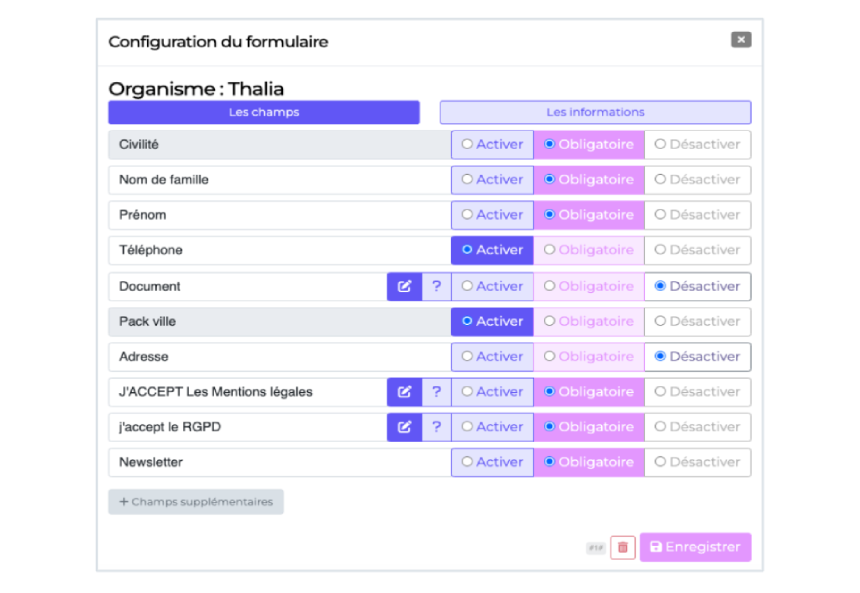
Task: Open help for the RGPD field
Action: click(436, 427)
